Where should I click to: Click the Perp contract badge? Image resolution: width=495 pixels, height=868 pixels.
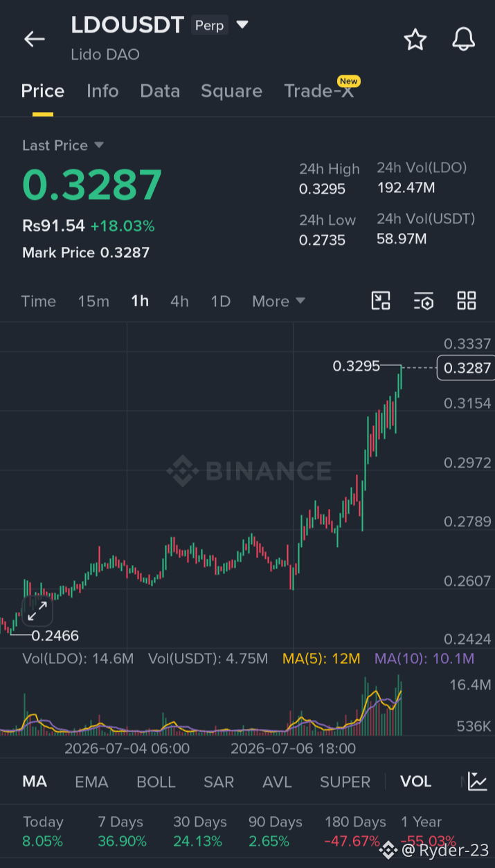[x=209, y=25]
